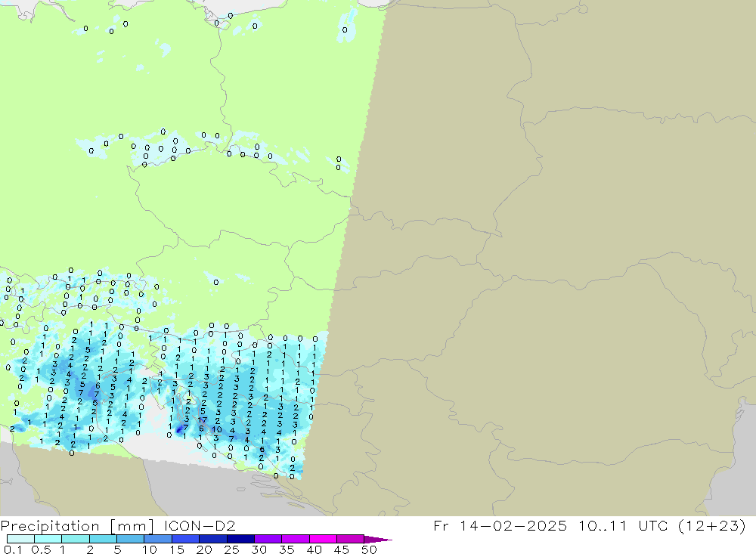Viewport: 756px width, 554px height.
Task: Click the '10..11' hour range text
Action: tap(603, 525)
